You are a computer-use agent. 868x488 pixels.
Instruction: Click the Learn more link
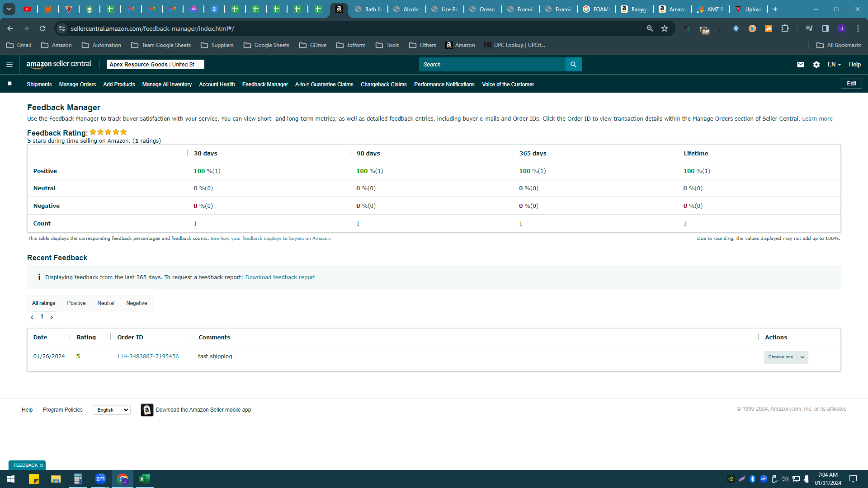817,119
